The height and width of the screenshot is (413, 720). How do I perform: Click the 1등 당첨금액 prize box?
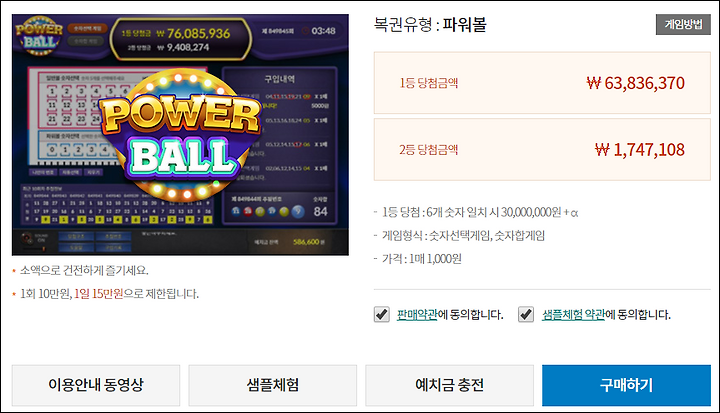[542, 83]
